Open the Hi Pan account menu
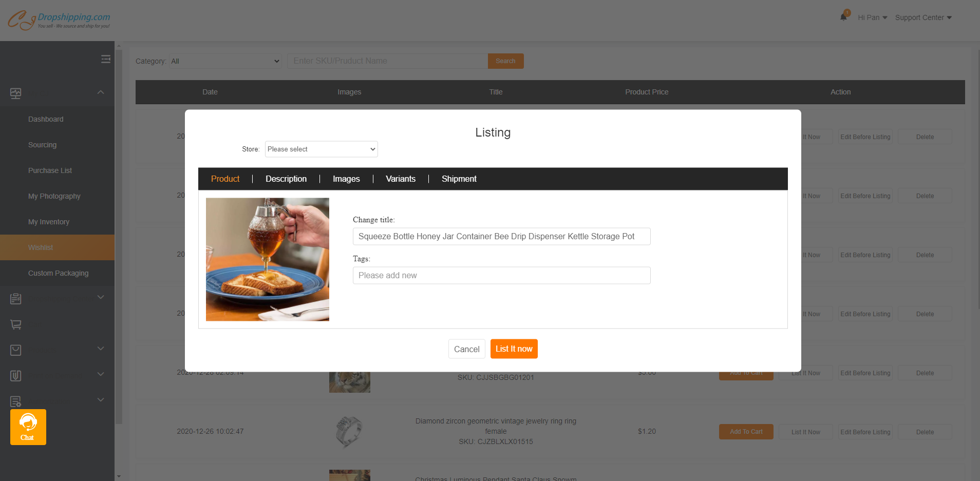 click(872, 17)
